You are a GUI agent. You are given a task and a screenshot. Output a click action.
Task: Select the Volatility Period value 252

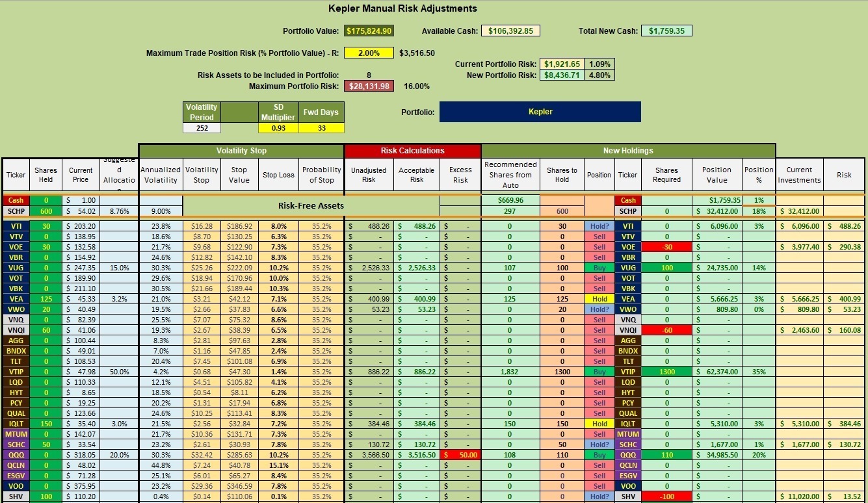click(x=202, y=128)
